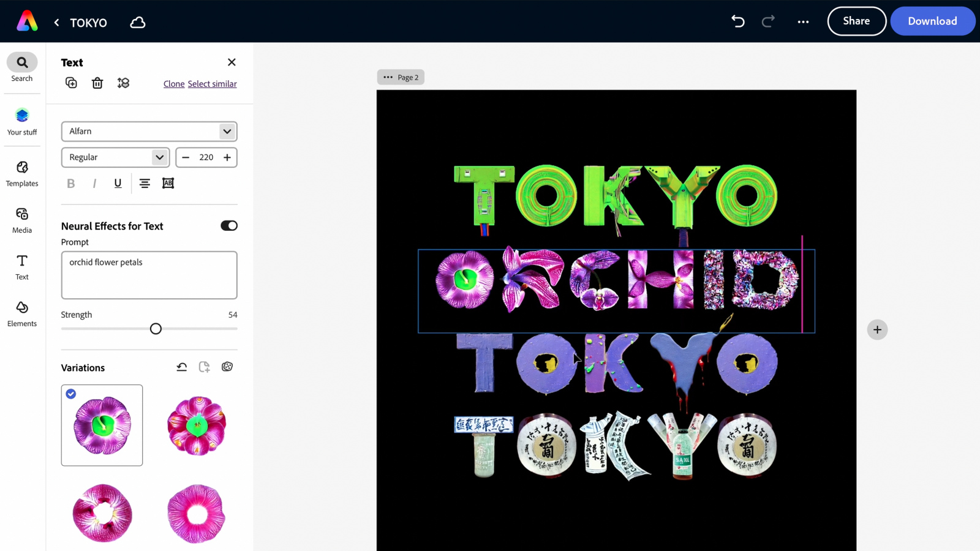The height and width of the screenshot is (551, 980).
Task: Toggle Neural Effects for Text on or off
Action: point(228,225)
